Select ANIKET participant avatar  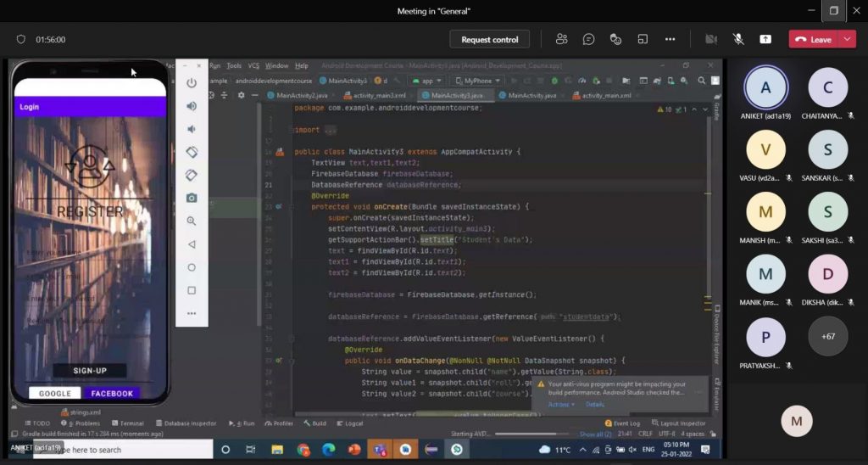765,87
